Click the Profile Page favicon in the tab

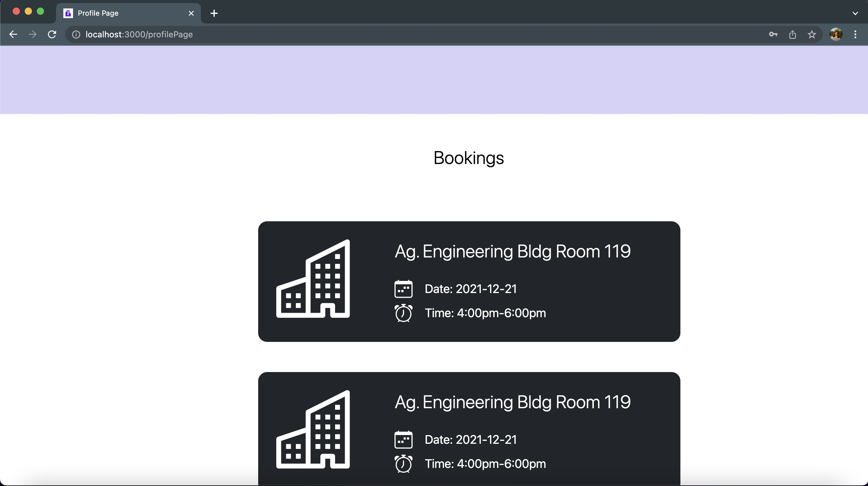(68, 13)
